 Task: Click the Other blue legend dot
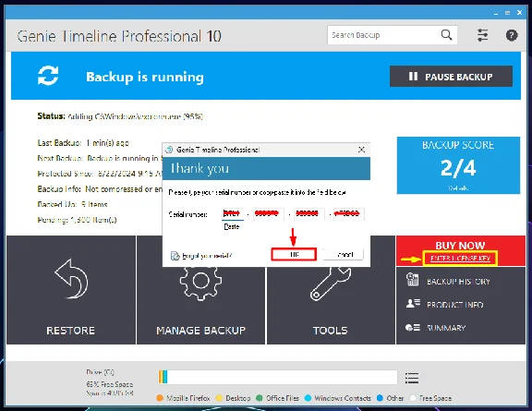click(380, 398)
